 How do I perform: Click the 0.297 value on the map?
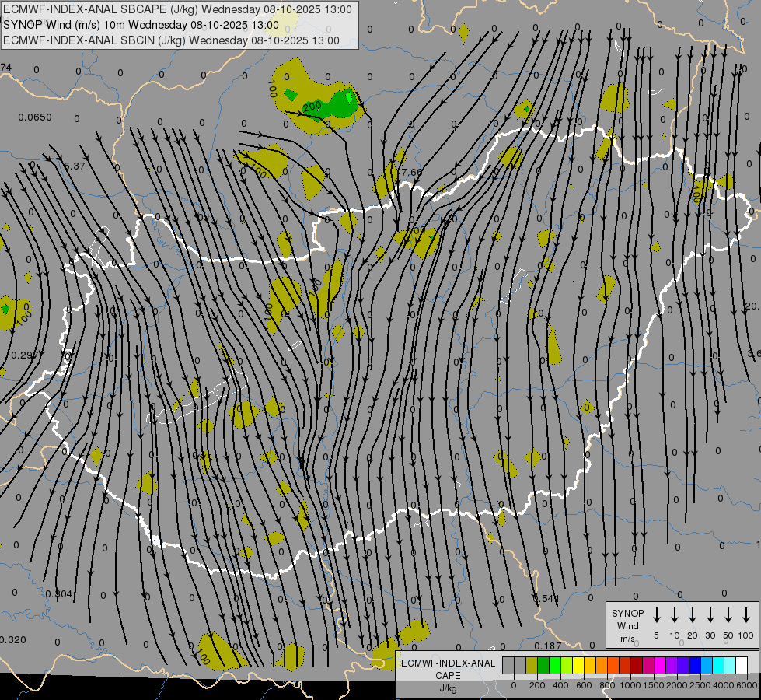[24, 355]
